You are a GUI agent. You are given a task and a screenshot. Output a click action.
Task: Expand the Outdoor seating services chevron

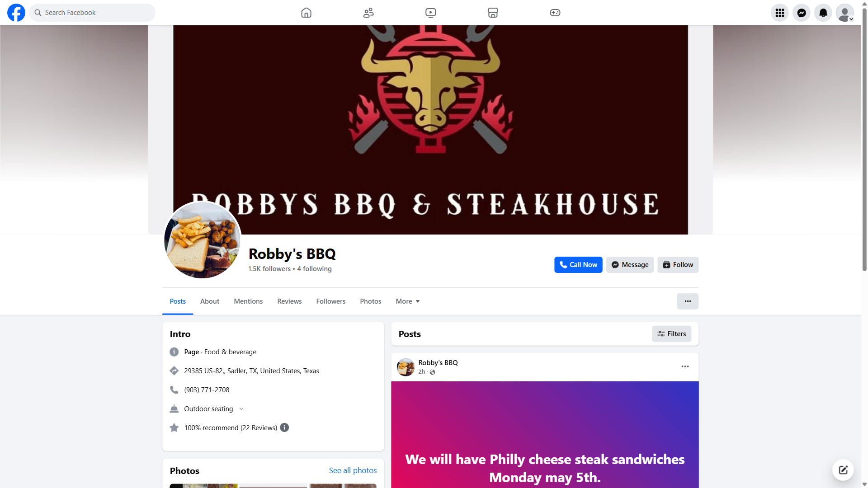241,409
